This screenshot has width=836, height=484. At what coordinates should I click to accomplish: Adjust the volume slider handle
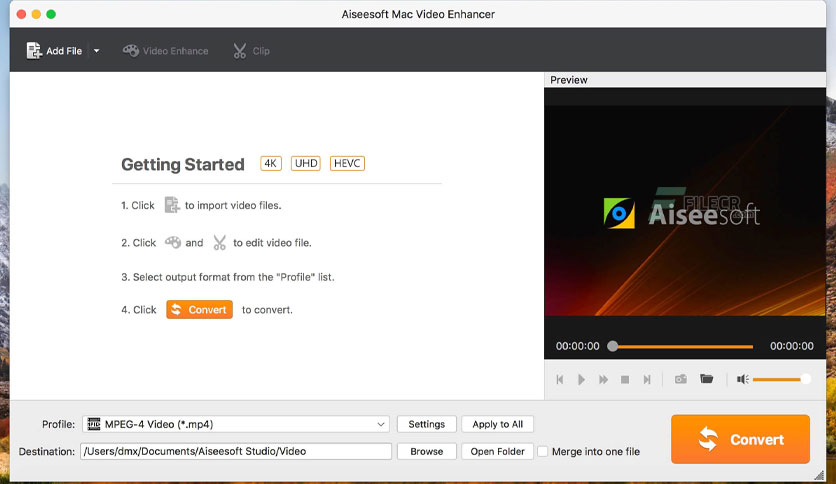pyautogui.click(x=806, y=379)
